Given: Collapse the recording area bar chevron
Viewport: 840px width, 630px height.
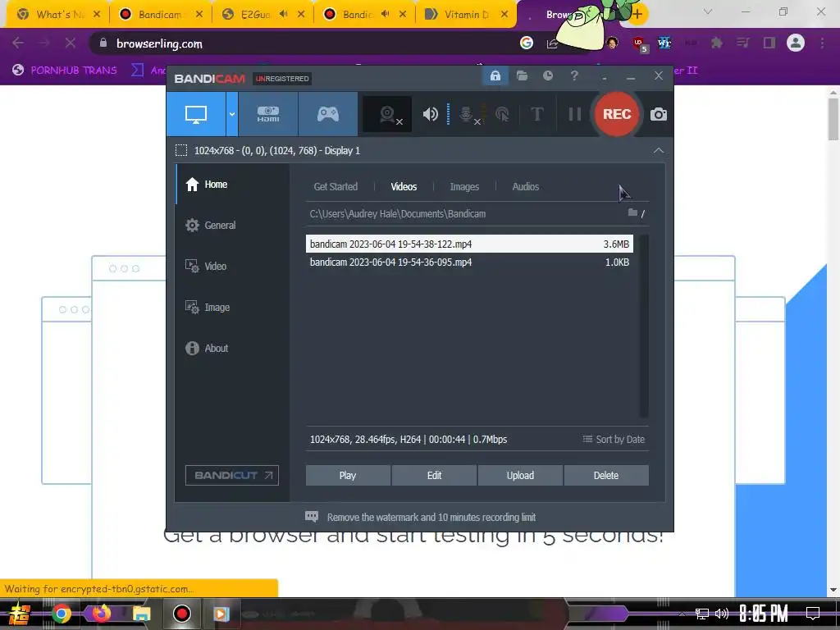Looking at the screenshot, I should (x=659, y=151).
